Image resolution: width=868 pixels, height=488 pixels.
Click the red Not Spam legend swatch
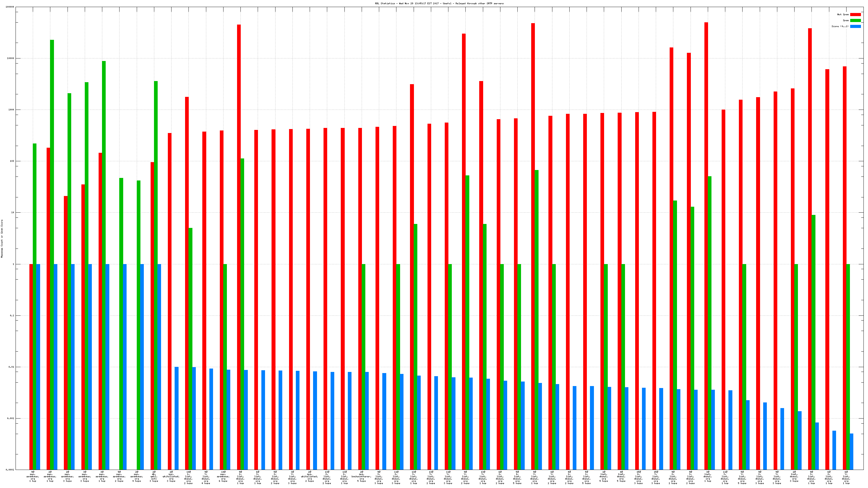855,14
